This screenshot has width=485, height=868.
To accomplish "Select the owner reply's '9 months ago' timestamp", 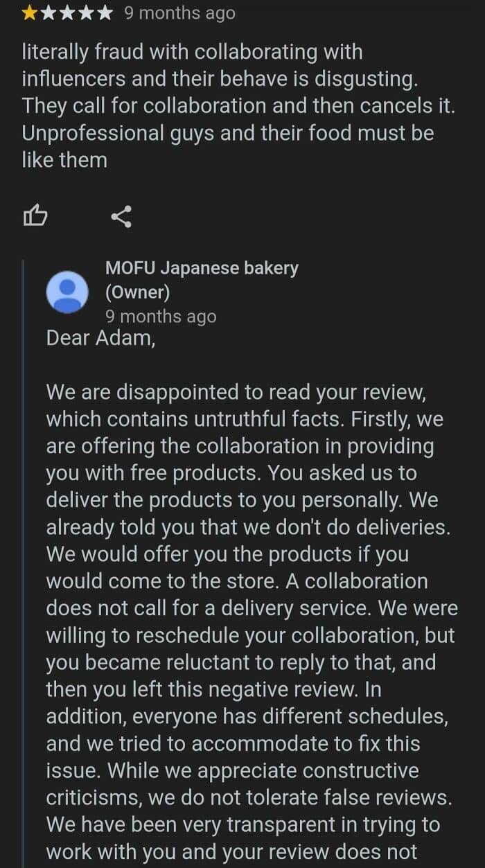I will click(x=161, y=317).
